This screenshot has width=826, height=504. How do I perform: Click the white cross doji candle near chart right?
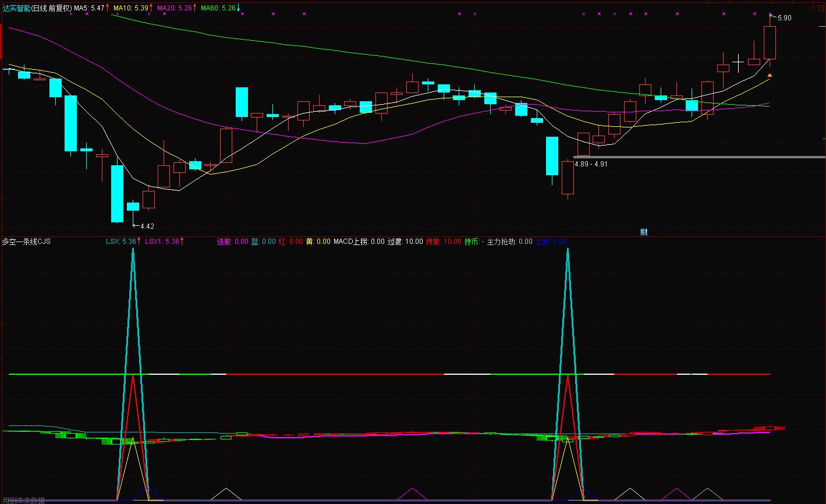pos(739,62)
